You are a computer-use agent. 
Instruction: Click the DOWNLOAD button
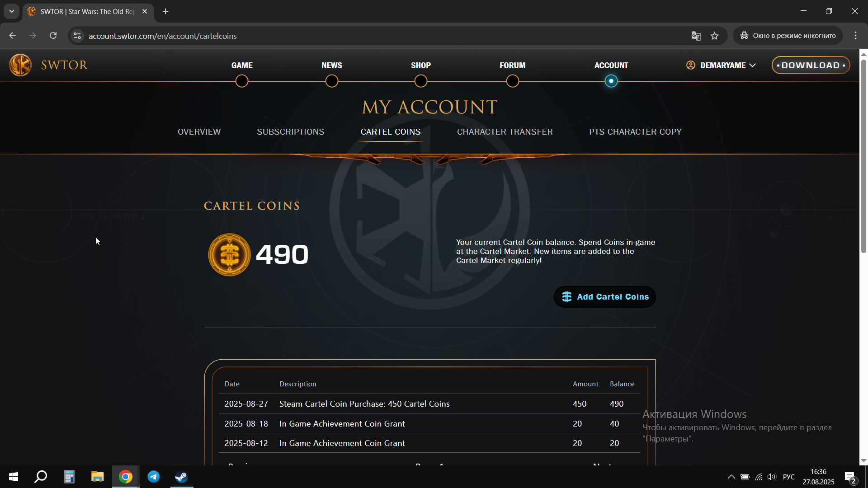pyautogui.click(x=811, y=65)
